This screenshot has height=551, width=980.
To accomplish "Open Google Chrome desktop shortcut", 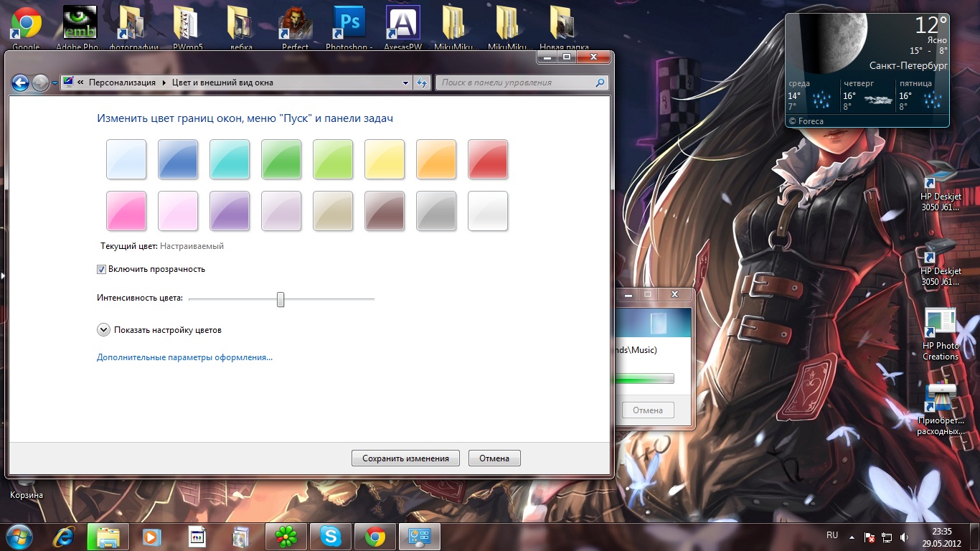I will pos(26,25).
